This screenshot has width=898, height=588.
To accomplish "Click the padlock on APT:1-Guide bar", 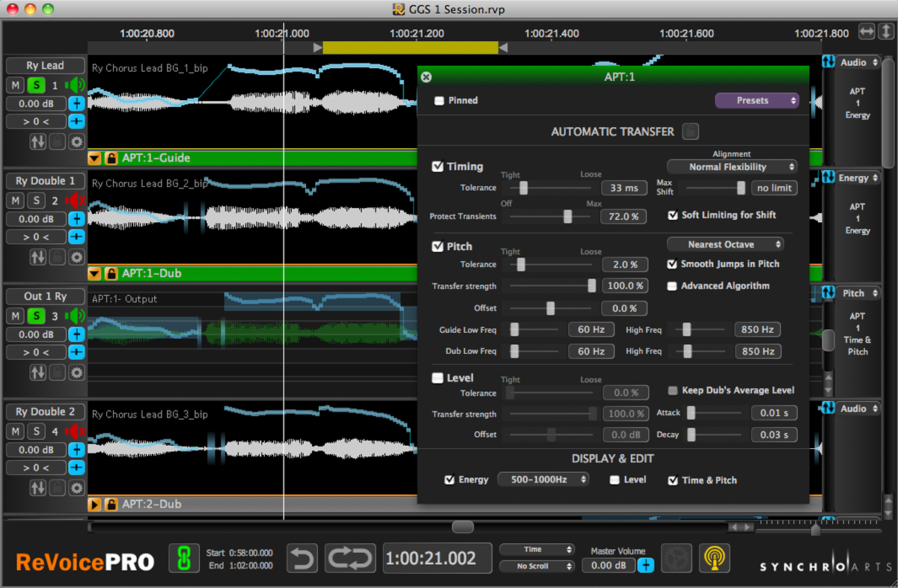I will pos(112,158).
